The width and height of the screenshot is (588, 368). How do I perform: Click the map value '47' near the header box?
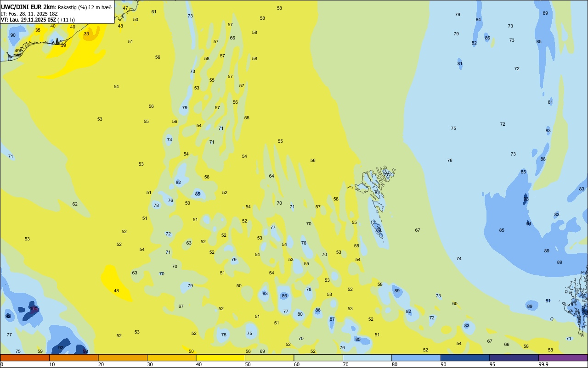click(x=125, y=8)
